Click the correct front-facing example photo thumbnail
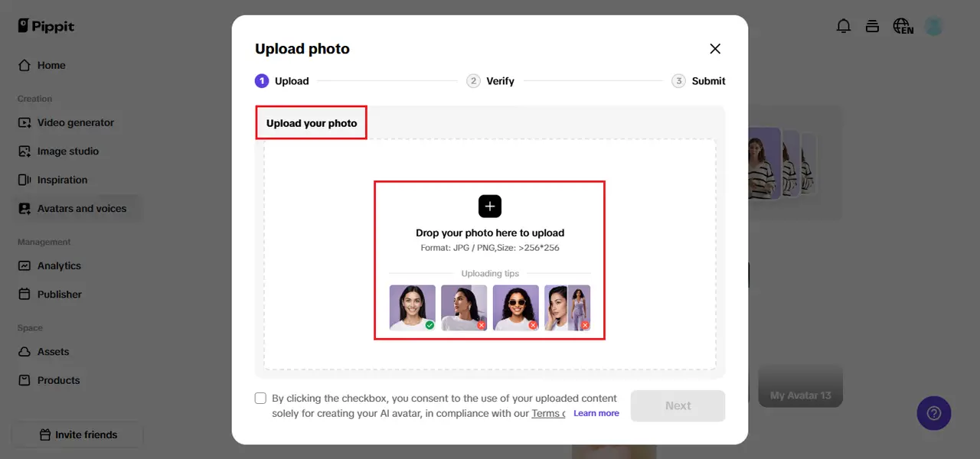Viewport: 980px width, 459px height. tap(412, 307)
